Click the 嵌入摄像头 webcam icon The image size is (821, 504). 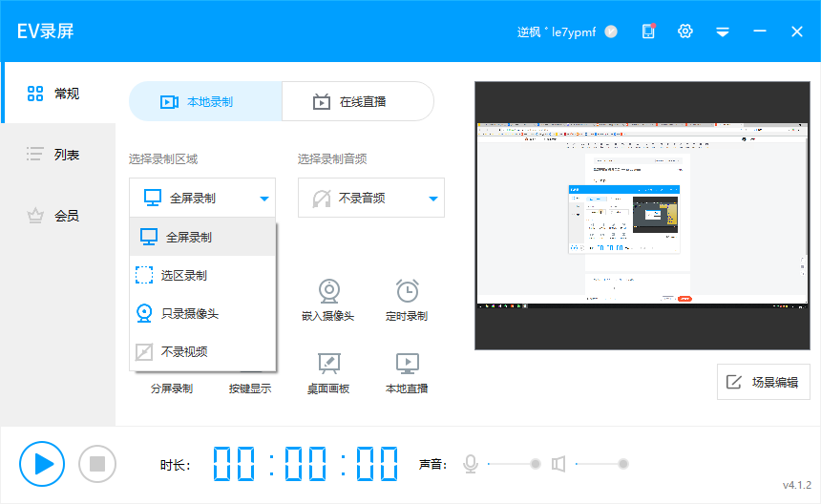328,291
